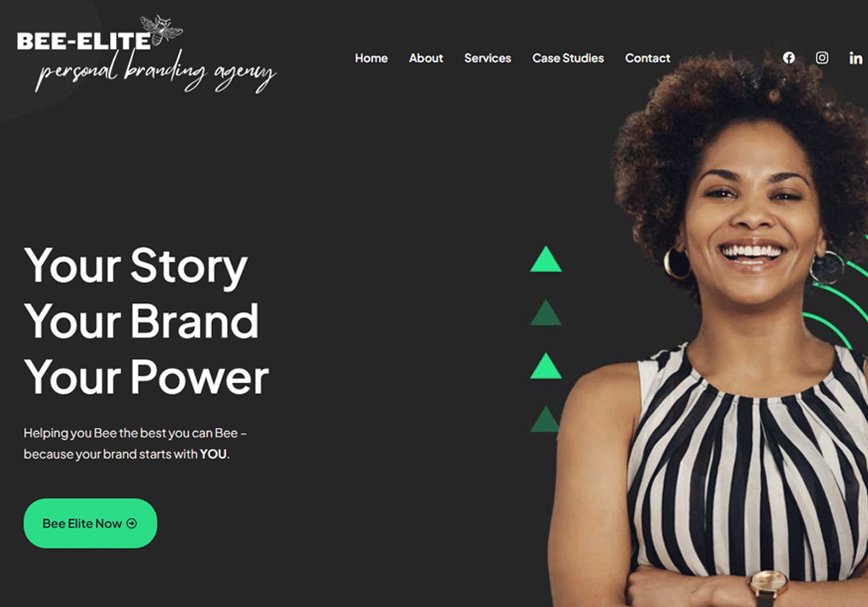Click the bottom dark green triangle
Screen dimensions: 868x607
[x=545, y=420]
